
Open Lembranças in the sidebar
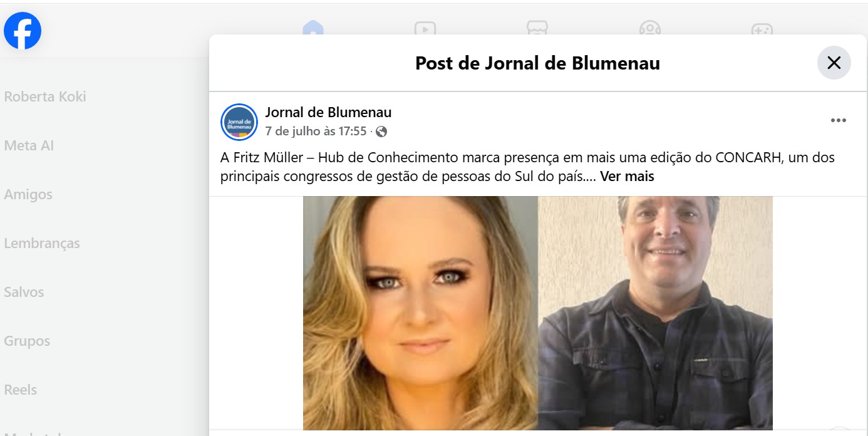pos(42,243)
